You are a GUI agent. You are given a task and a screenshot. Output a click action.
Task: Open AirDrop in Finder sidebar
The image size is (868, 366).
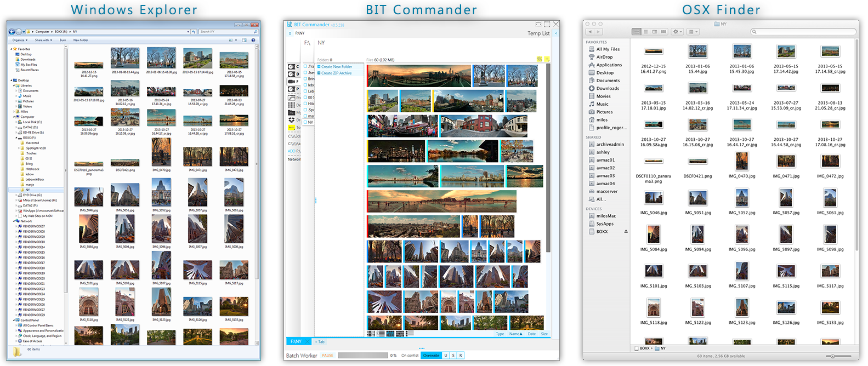pyautogui.click(x=604, y=57)
